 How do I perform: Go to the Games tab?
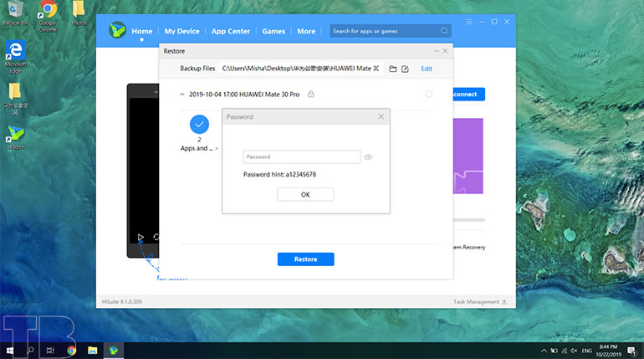pyautogui.click(x=273, y=31)
